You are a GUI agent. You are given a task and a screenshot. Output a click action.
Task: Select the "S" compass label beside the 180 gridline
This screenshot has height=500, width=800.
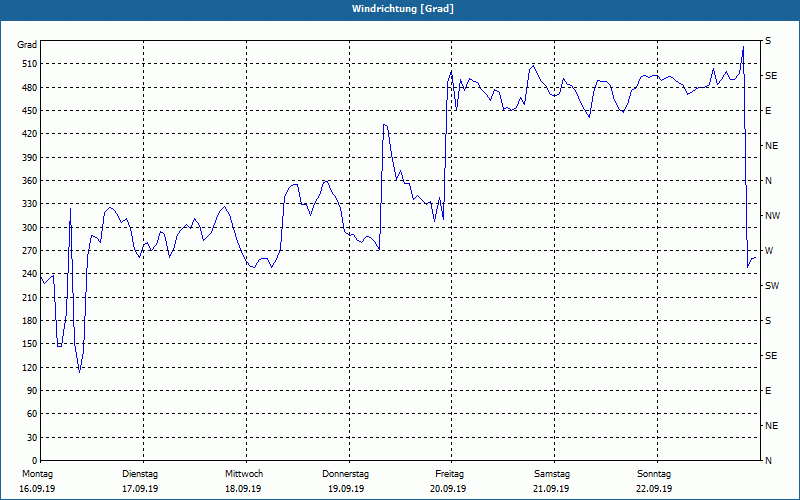pos(768,321)
